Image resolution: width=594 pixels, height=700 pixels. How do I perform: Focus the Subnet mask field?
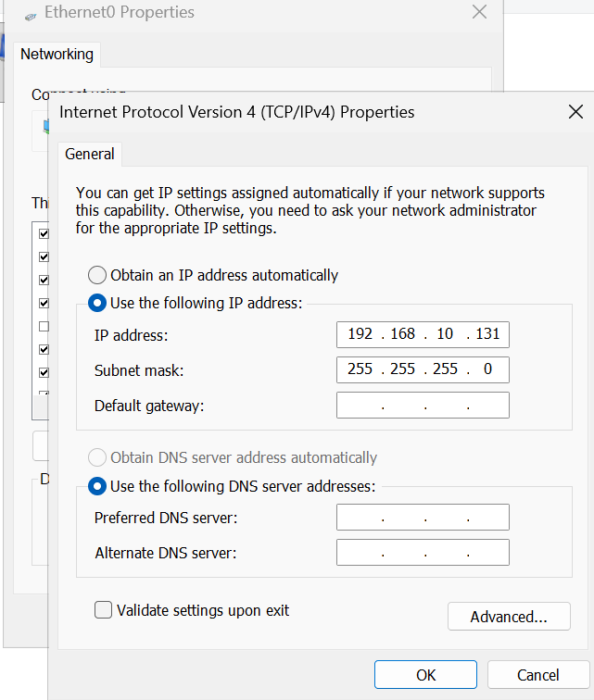[423, 369]
